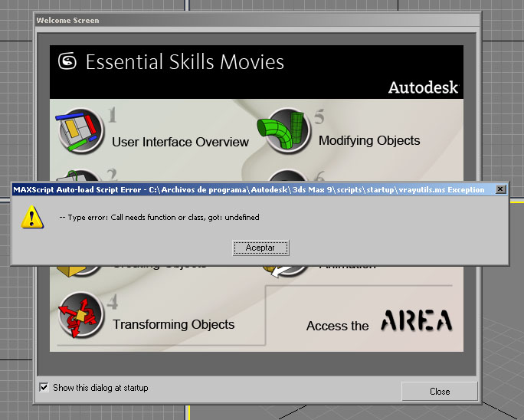Viewport: 524px width, 420px height.
Task: Close the MAXScript error dialog with X
Action: click(x=500, y=189)
